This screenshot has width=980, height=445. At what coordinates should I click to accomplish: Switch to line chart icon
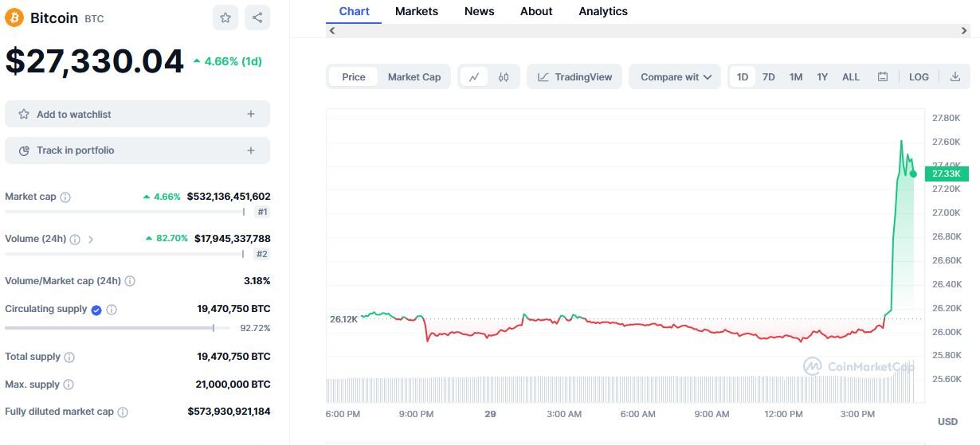click(x=474, y=77)
